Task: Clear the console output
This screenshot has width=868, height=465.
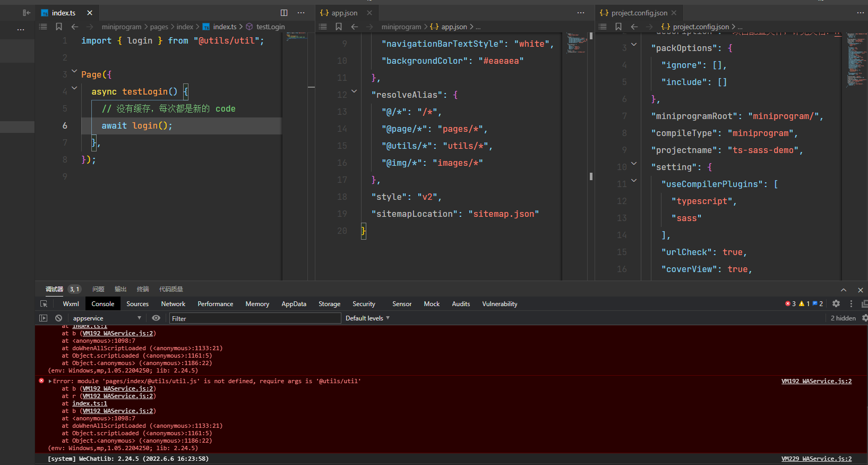Action: (x=58, y=318)
